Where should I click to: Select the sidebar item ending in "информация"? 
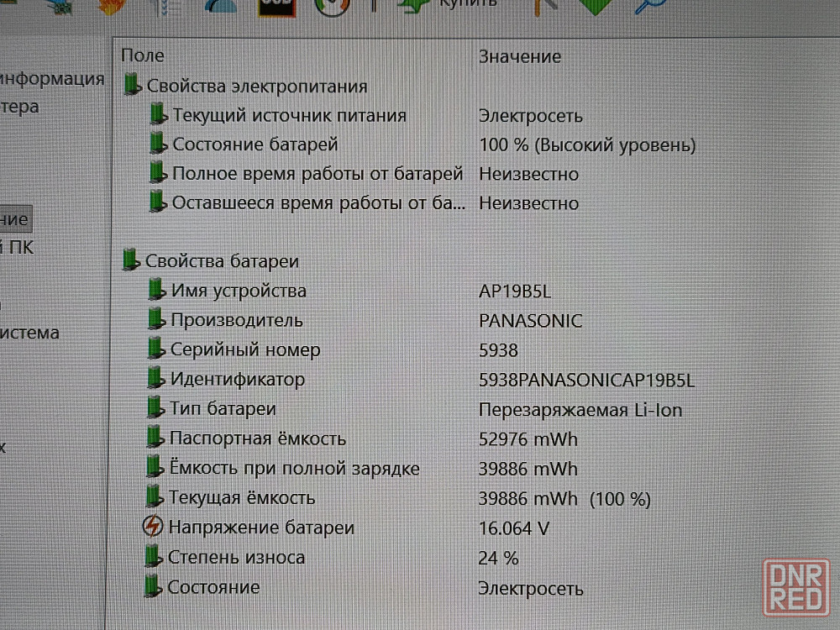pyautogui.click(x=52, y=79)
